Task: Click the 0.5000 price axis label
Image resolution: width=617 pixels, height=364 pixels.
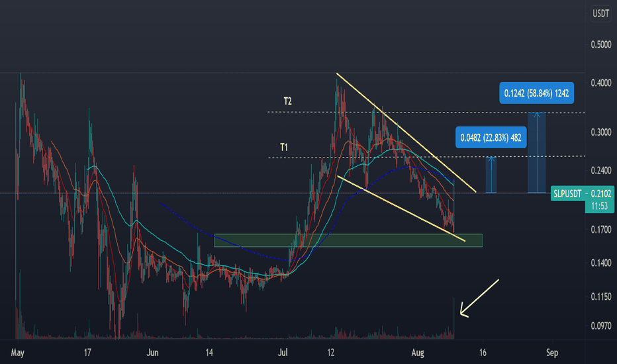Action: 601,44
